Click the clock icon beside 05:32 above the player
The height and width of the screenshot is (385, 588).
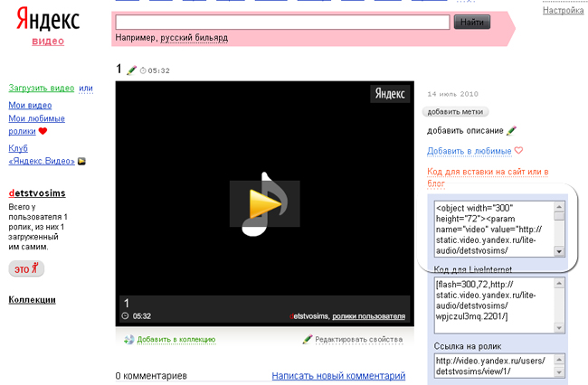click(x=143, y=70)
